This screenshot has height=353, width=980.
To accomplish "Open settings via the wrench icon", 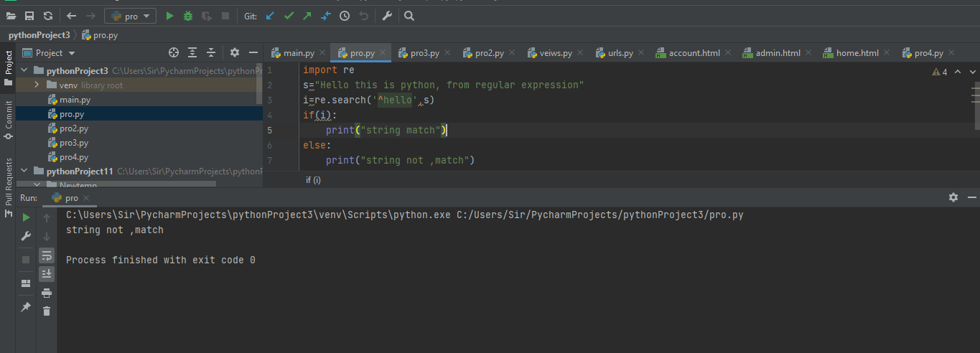I will click(x=386, y=16).
